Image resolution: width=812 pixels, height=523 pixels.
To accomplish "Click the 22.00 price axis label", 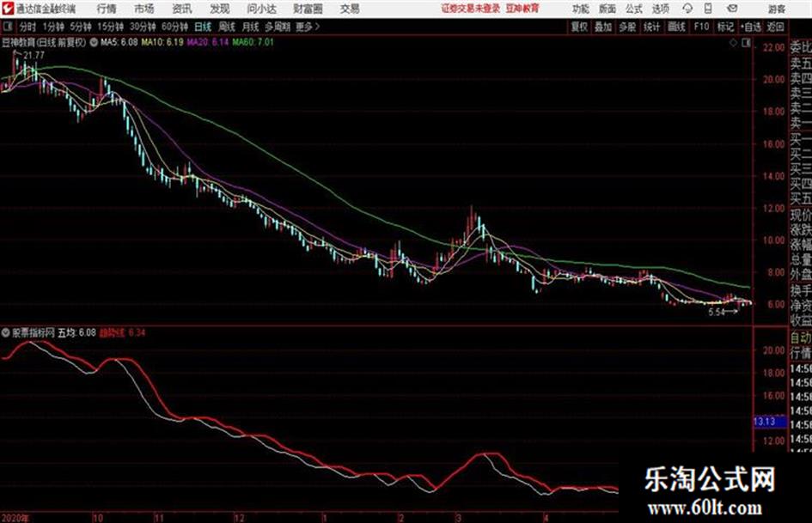I will click(x=774, y=47).
